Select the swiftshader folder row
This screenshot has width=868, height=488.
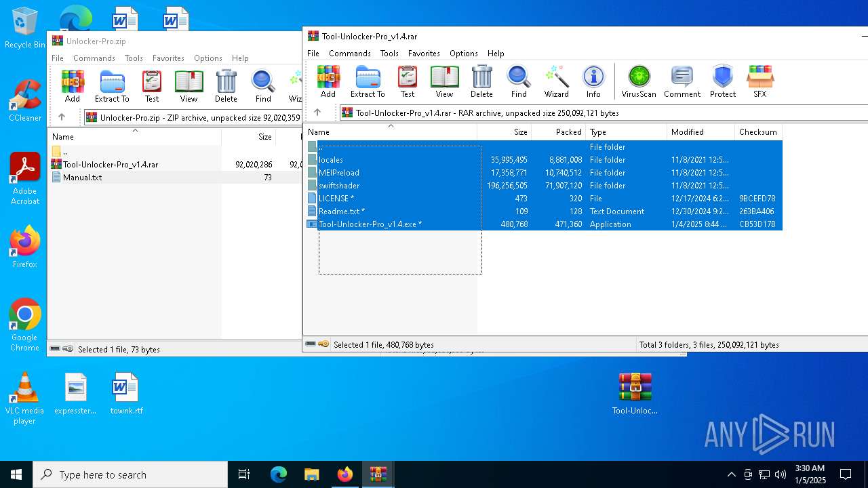click(544, 186)
